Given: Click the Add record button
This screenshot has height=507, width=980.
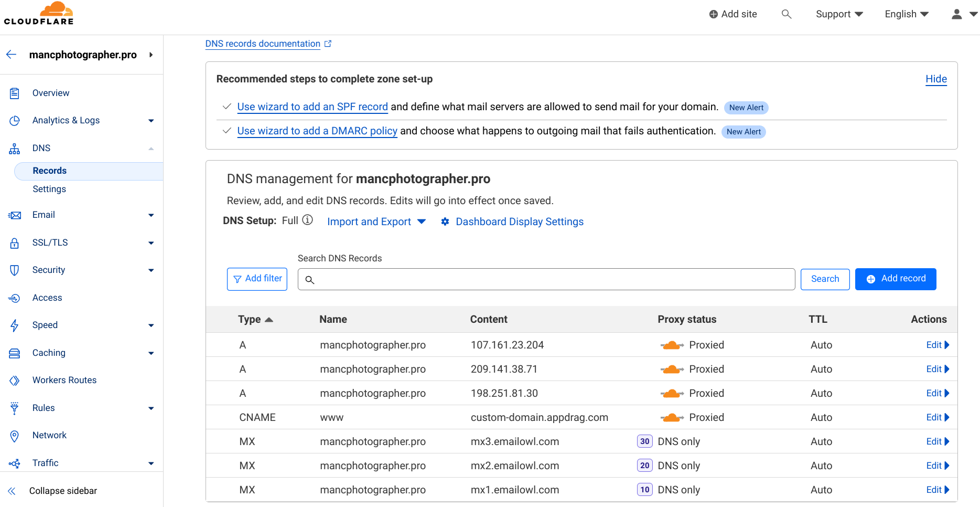Looking at the screenshot, I should (x=896, y=279).
